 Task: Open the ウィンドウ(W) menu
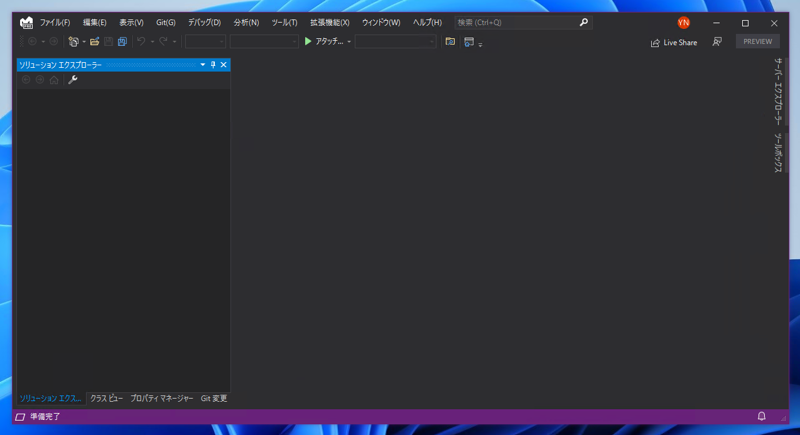tap(381, 22)
